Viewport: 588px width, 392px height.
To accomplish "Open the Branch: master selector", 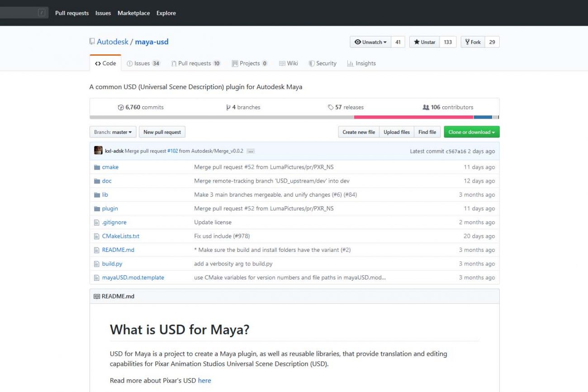I will (x=112, y=132).
